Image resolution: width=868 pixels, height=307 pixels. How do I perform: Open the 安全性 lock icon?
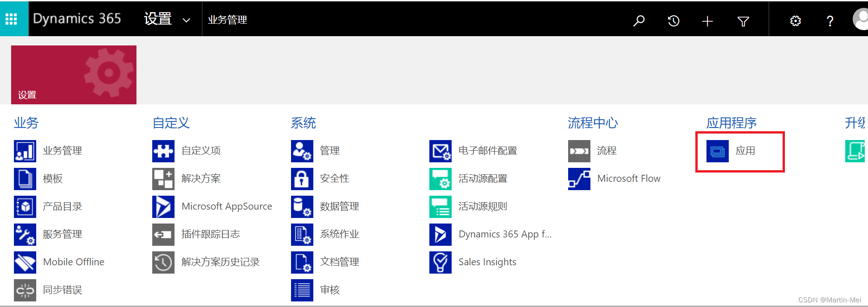coord(302,179)
